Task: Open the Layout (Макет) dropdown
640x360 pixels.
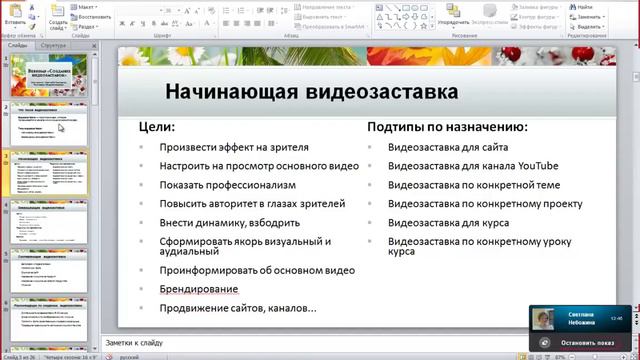Action: point(84,7)
